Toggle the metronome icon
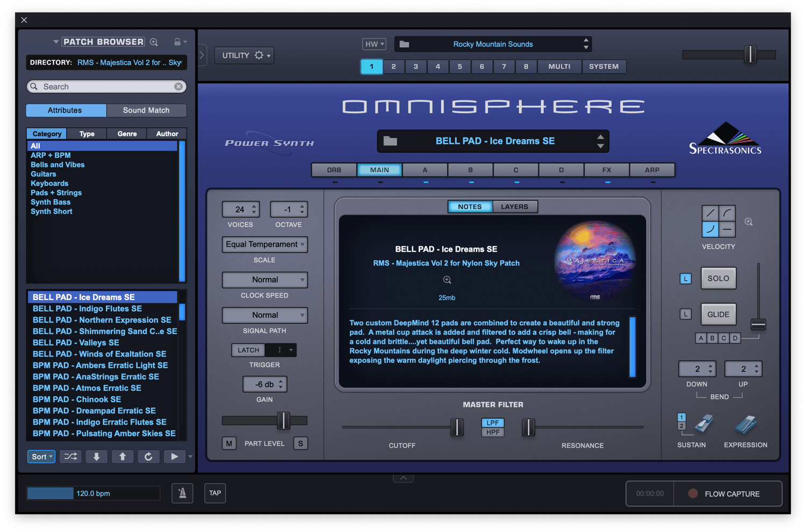Viewport: 806px width, 532px height. 183,493
